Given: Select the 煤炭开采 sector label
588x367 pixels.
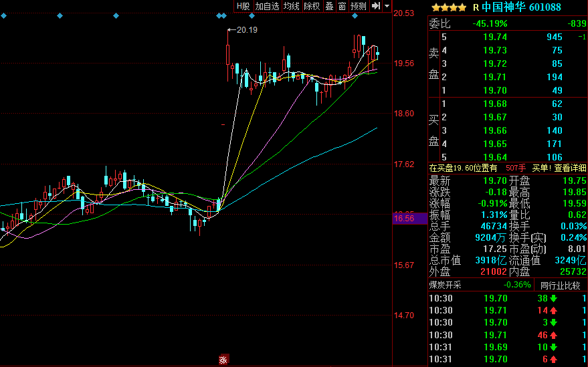Looking at the screenshot, I should click(x=450, y=285).
